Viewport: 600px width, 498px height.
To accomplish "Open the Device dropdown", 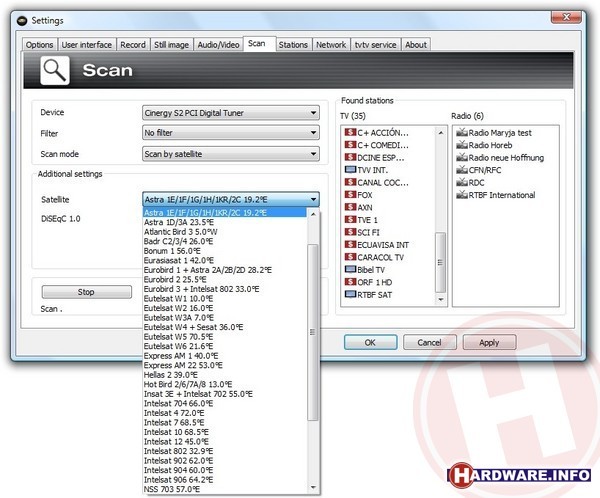I will tap(231, 113).
